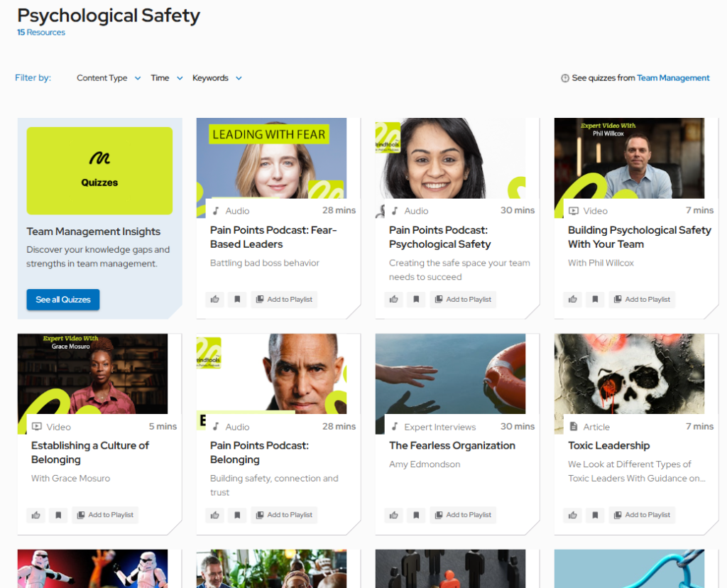Image resolution: width=727 pixels, height=588 pixels.
Task: Open the Content Type filter dropdown
Action: click(x=108, y=78)
